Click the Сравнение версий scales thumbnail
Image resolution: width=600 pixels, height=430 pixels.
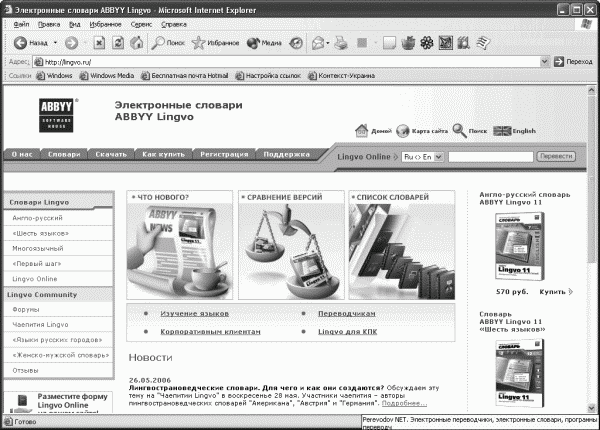click(x=291, y=251)
